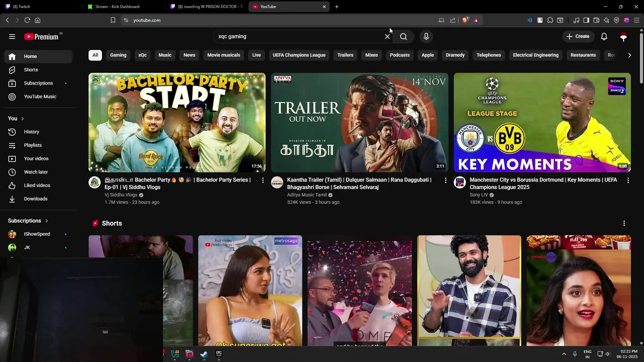Go to Home in sidebar

(38, 56)
